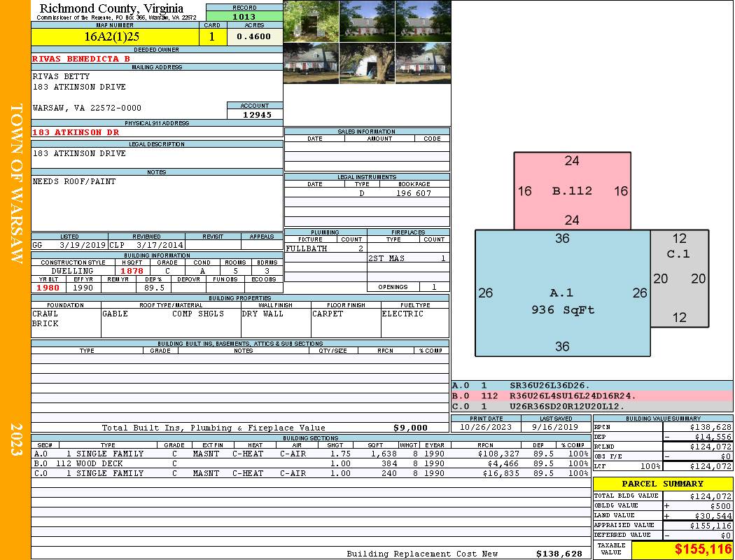
Task: Click the COMP SHGLS roof material text
Action: pos(198,314)
